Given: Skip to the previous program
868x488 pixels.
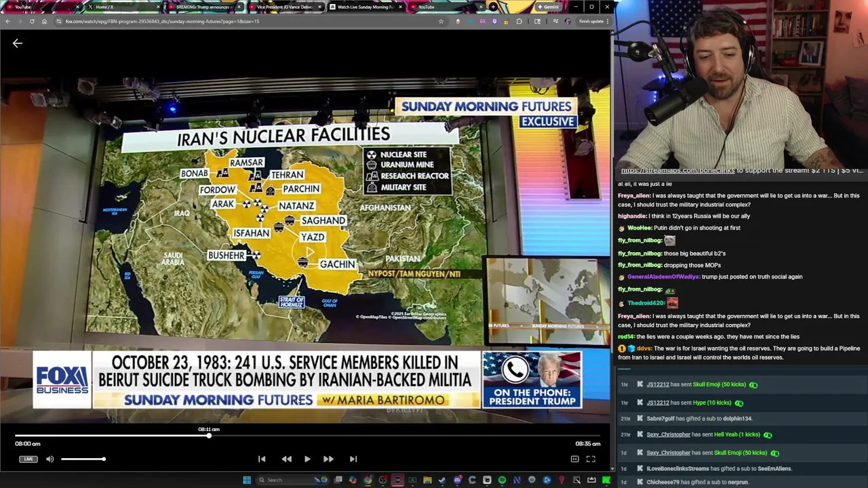Looking at the screenshot, I should click(x=262, y=459).
